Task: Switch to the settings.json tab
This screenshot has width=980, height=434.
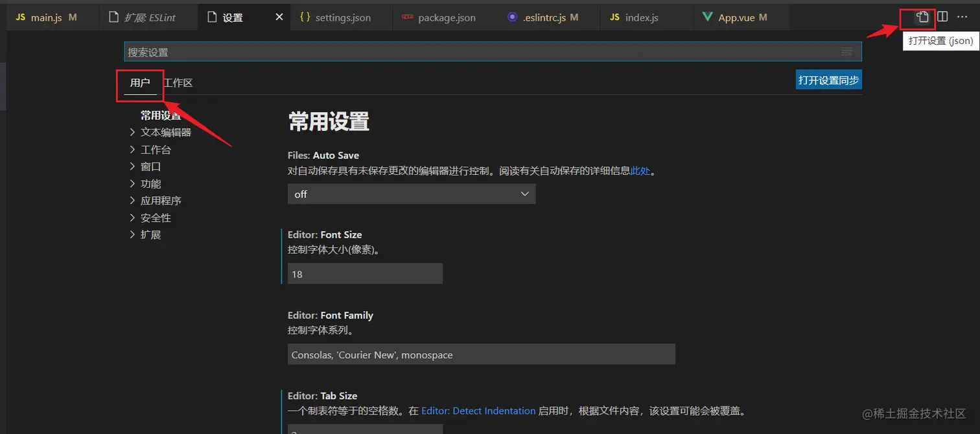Action: (336, 17)
